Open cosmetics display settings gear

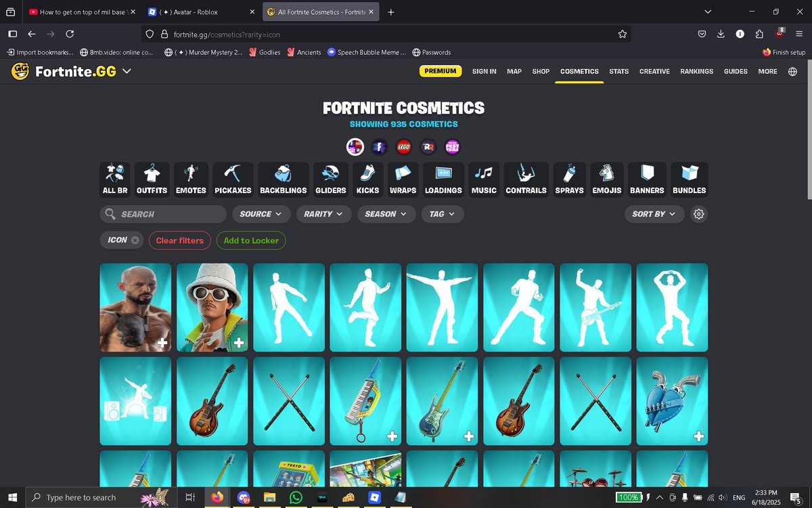pos(699,214)
